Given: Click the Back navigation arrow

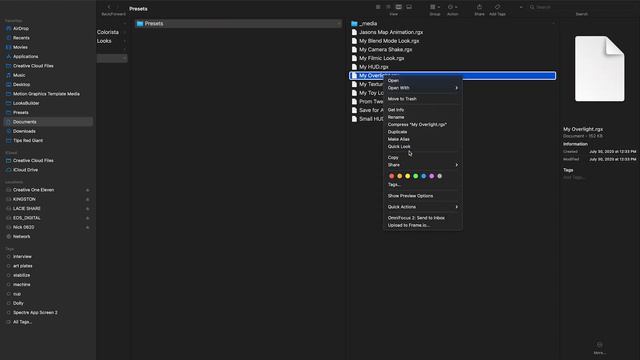Looking at the screenshot, I should (109, 7).
